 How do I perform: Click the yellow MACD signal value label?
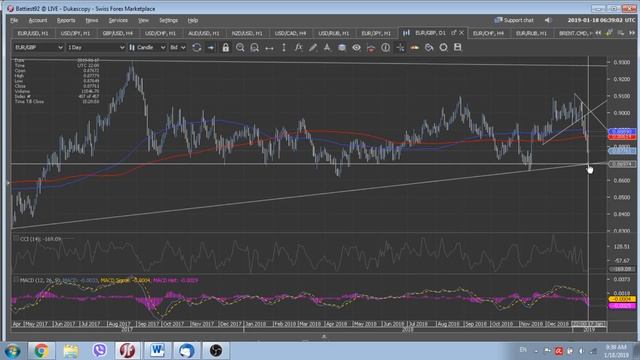point(622,299)
